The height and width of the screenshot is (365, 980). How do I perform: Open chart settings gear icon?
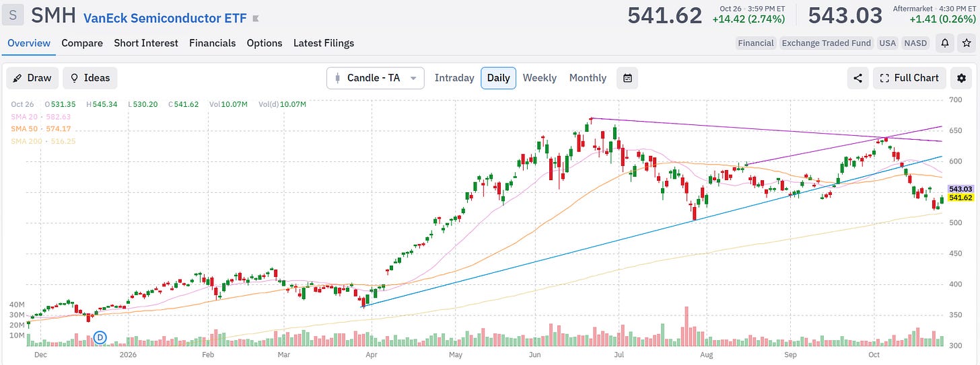tap(961, 78)
